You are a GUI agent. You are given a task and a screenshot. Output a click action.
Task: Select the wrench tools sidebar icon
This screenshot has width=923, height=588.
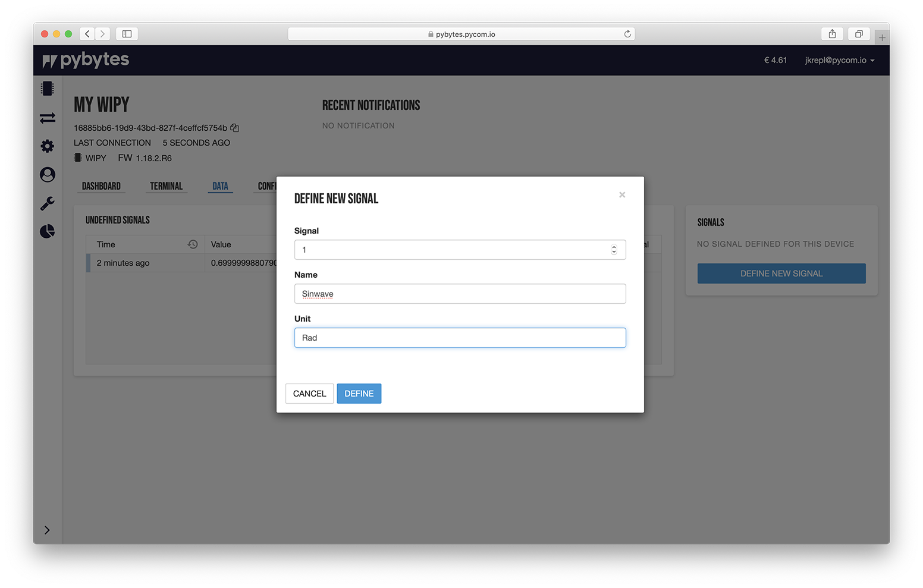click(x=48, y=203)
